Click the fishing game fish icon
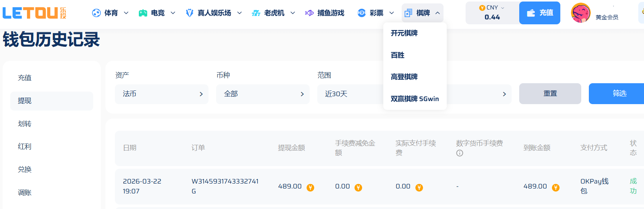 (x=309, y=13)
